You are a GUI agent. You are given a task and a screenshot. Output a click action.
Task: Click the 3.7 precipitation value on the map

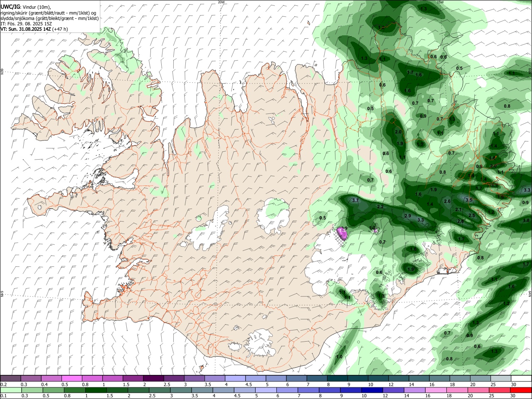pyautogui.click(x=355, y=200)
